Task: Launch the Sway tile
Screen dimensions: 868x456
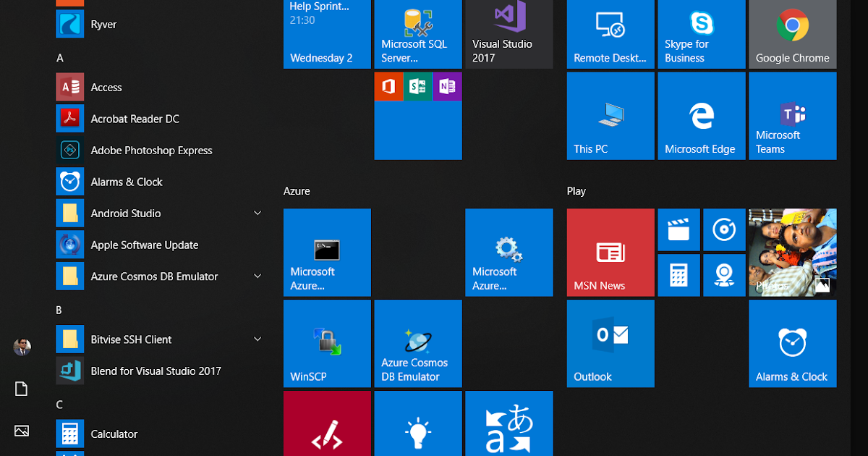Action: tap(417, 86)
